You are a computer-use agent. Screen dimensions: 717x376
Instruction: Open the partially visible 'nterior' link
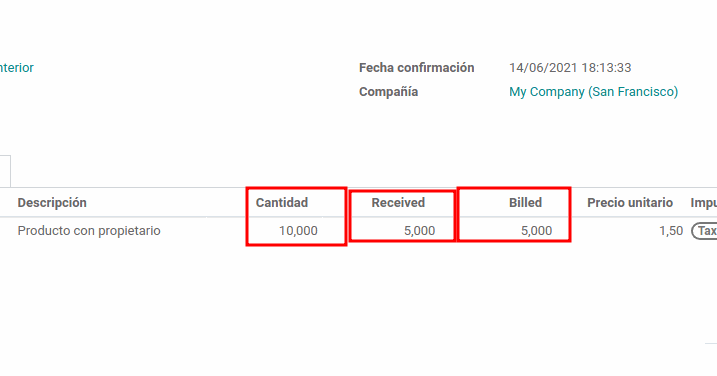coord(16,68)
